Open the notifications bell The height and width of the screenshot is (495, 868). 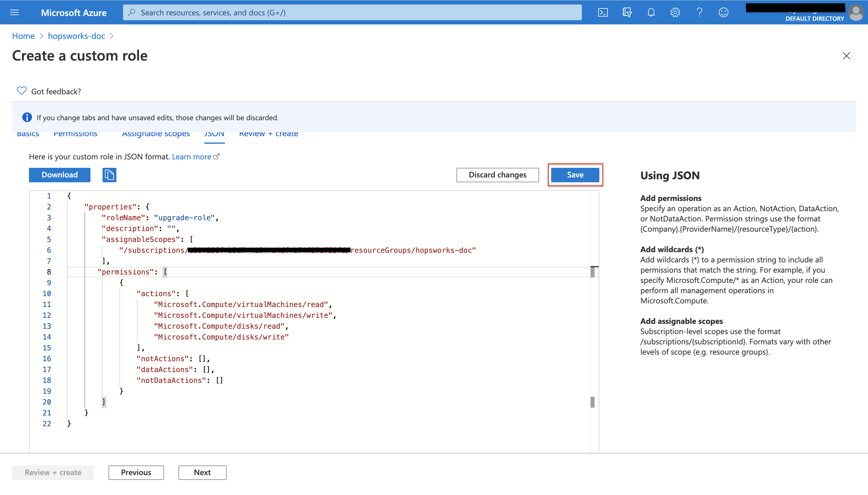click(x=651, y=13)
